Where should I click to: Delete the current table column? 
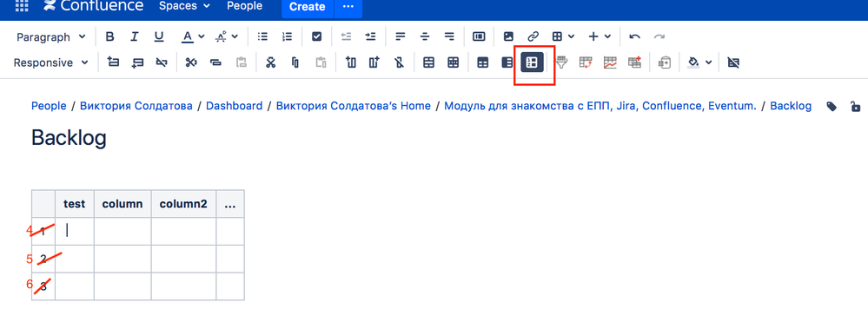tap(399, 62)
